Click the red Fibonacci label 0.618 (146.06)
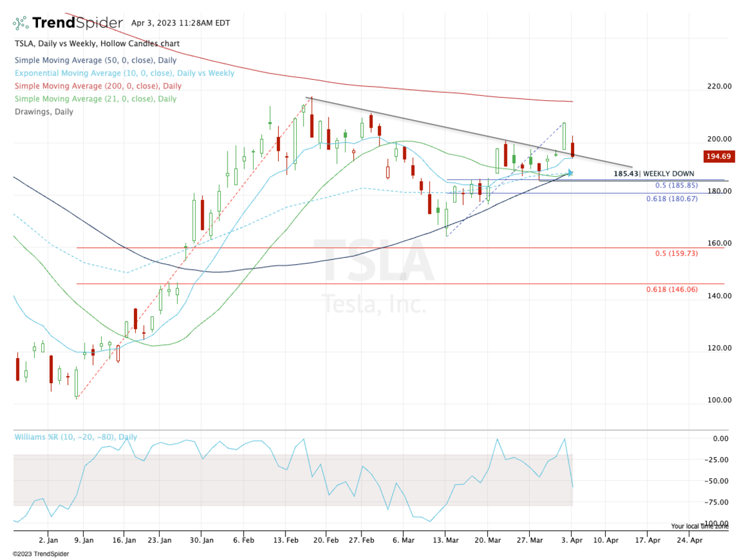Image resolution: width=748 pixels, height=560 pixels. click(x=672, y=290)
